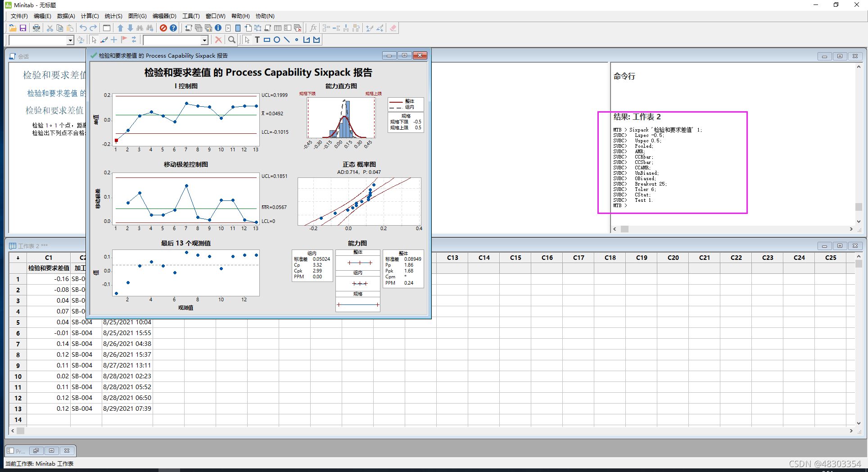Click the 检验和要求差值 column name cell
The height and width of the screenshot is (472, 868).
49,268
